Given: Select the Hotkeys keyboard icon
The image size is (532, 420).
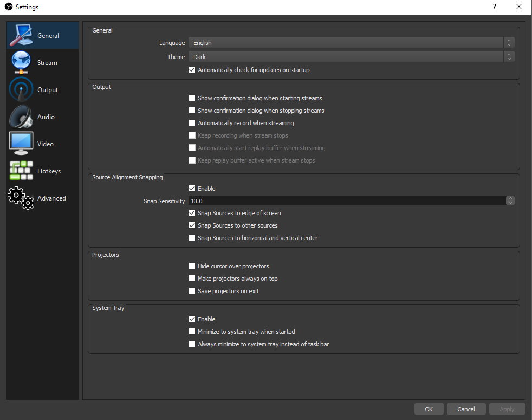Looking at the screenshot, I should click(x=21, y=171).
